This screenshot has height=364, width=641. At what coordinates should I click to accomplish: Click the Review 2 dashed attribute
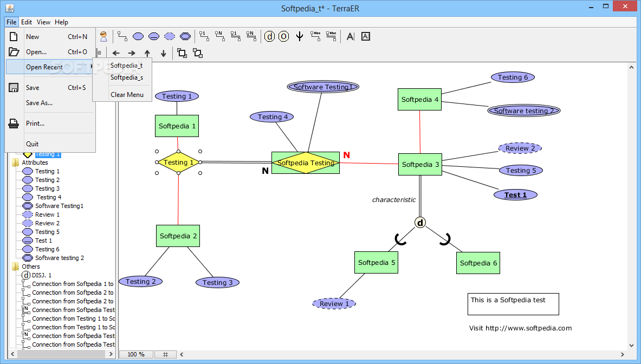520,148
